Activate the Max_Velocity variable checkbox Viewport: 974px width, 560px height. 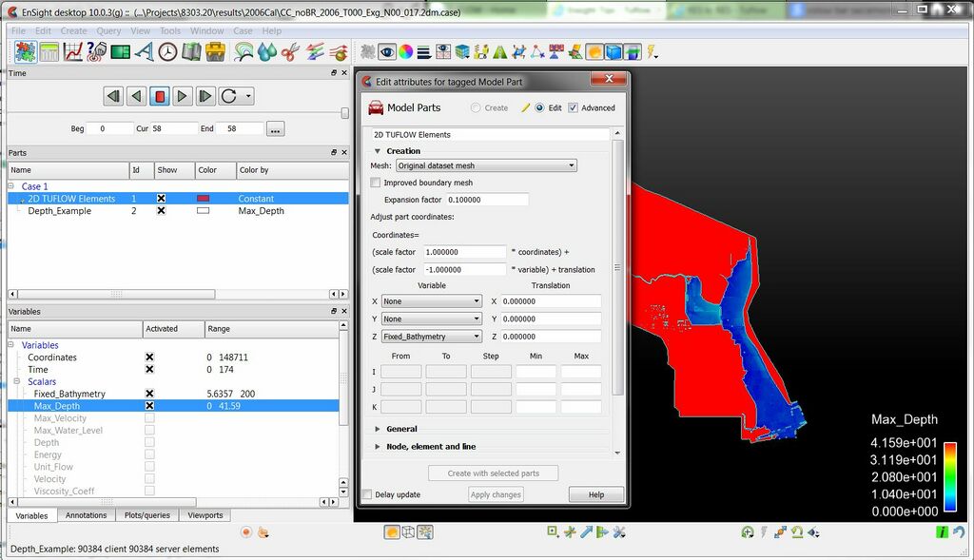[149, 418]
